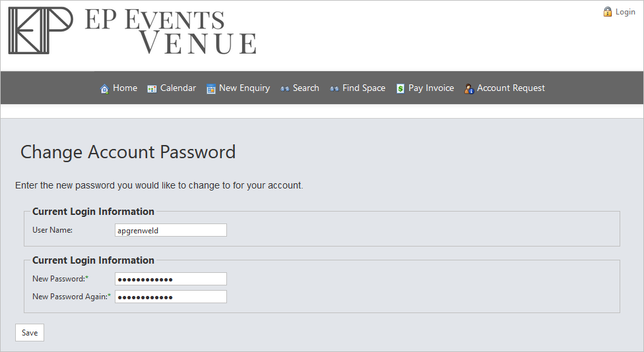Click the Save button
Image resolution: width=644 pixels, height=352 pixels.
(x=30, y=333)
